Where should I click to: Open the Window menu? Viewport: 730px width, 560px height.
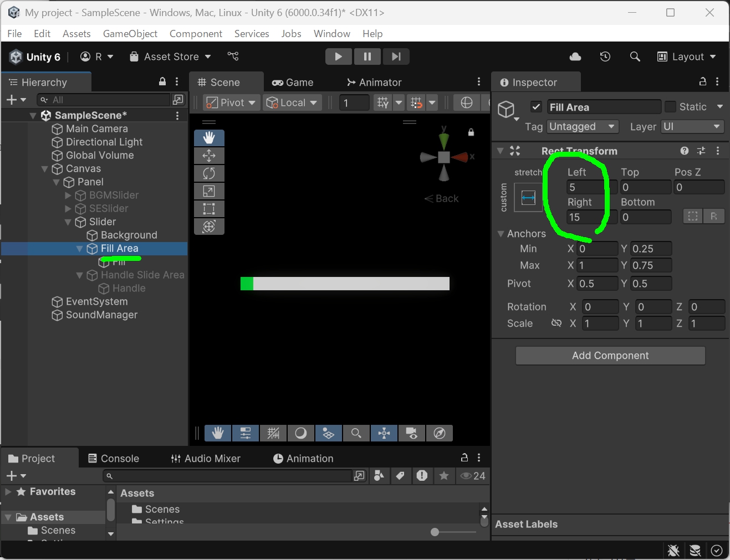[x=331, y=34]
